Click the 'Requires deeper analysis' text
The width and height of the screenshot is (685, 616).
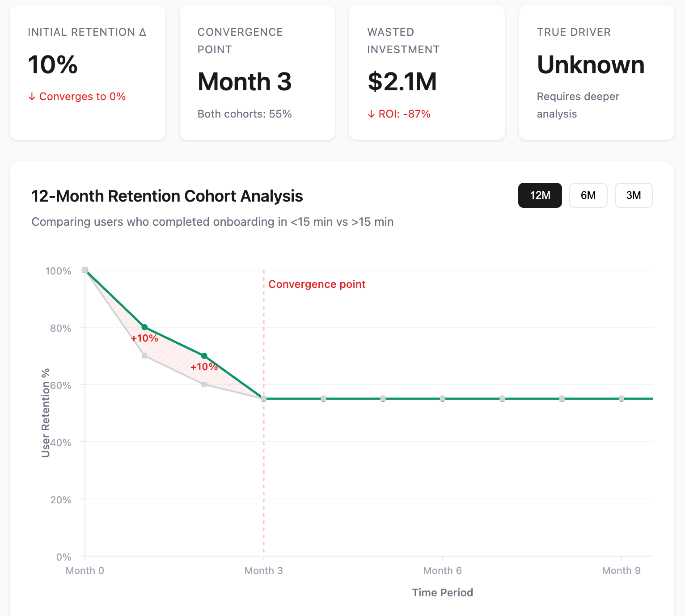(578, 105)
